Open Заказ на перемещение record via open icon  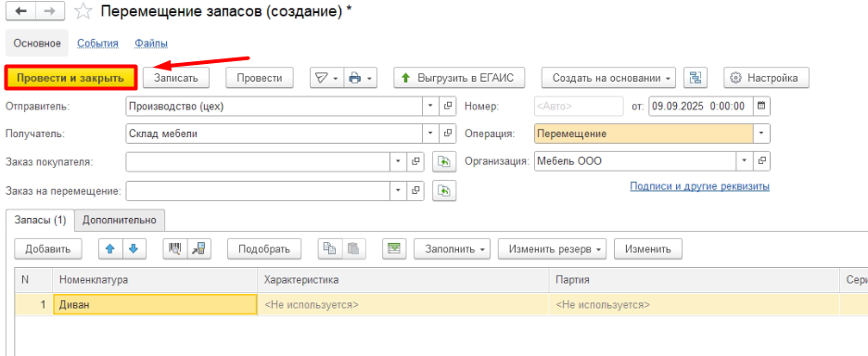[415, 190]
